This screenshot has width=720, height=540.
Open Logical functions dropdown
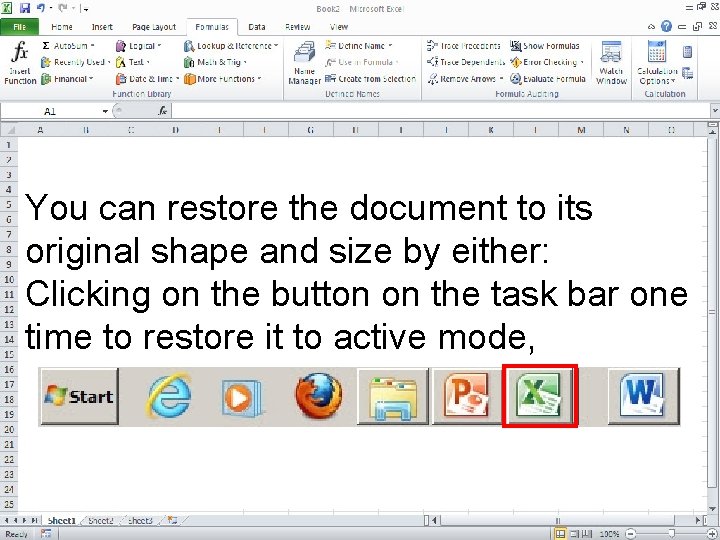click(138, 46)
